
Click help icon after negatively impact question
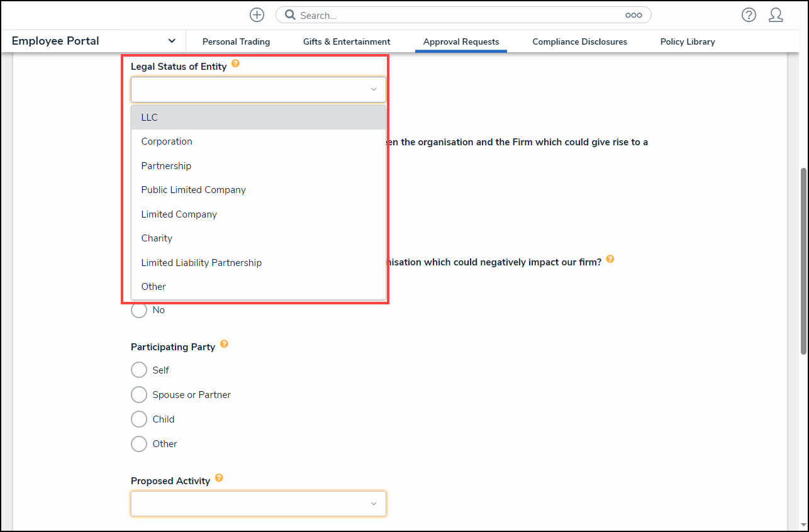610,259
